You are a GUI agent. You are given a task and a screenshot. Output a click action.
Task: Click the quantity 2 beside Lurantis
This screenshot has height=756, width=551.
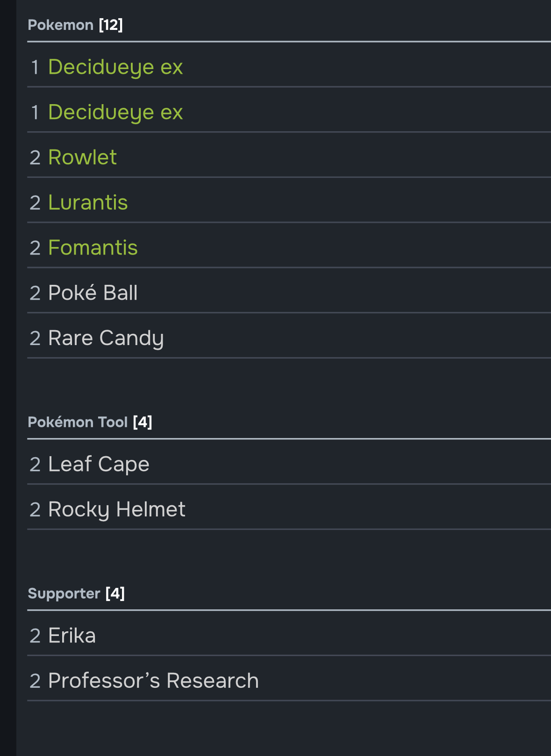tap(35, 203)
